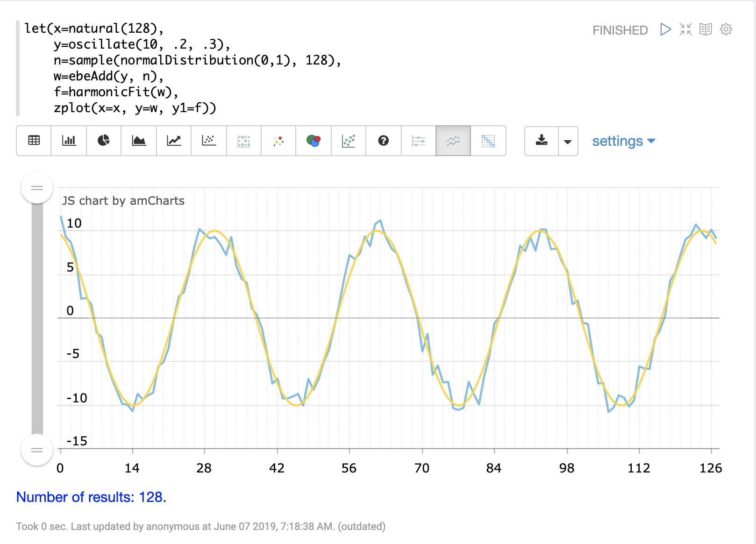Expand the chart settings dropdown
The width and height of the screenshot is (756, 544).
[623, 141]
